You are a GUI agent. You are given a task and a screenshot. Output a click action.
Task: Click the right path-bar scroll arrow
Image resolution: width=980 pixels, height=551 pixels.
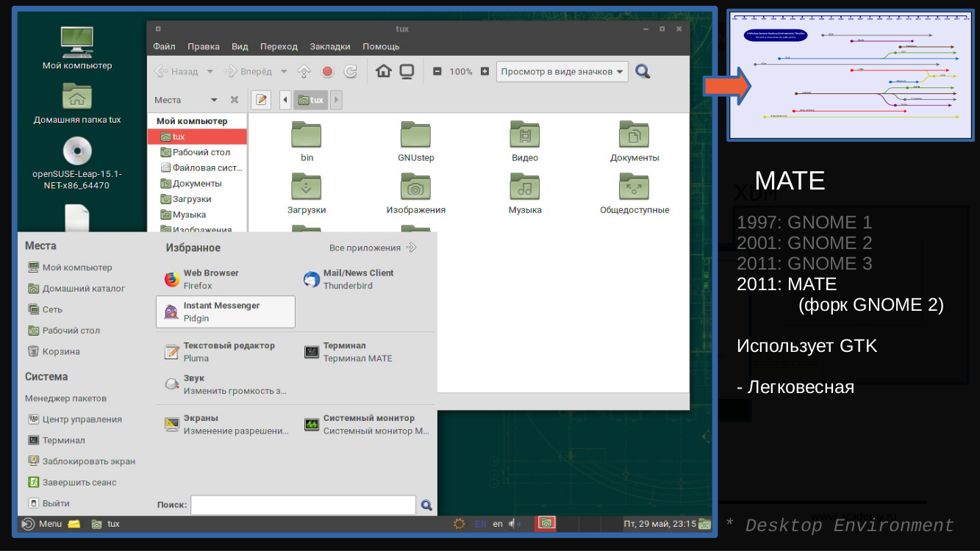pos(336,100)
